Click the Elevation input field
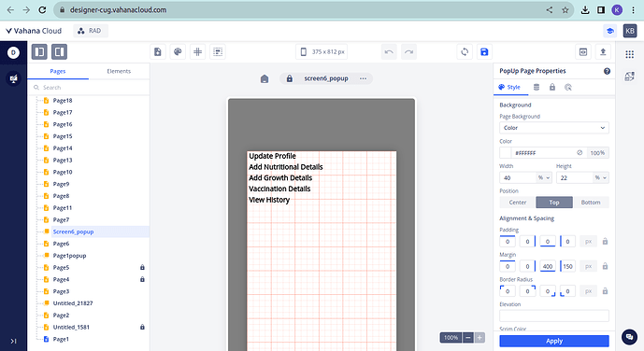The height and width of the screenshot is (351, 644). click(x=554, y=316)
